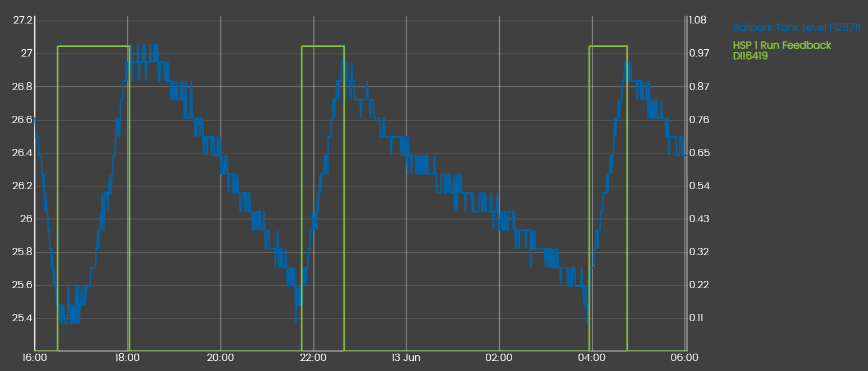Select the 20:00 tick on the time axis
The height and width of the screenshot is (371, 868).
coord(220,358)
